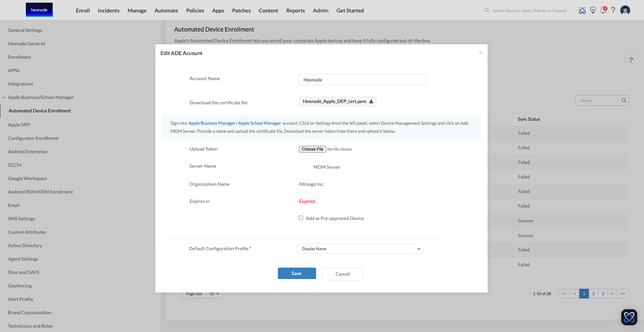Open the Apple School Manager link
Image resolution: width=644 pixels, height=332 pixels.
pyautogui.click(x=260, y=123)
